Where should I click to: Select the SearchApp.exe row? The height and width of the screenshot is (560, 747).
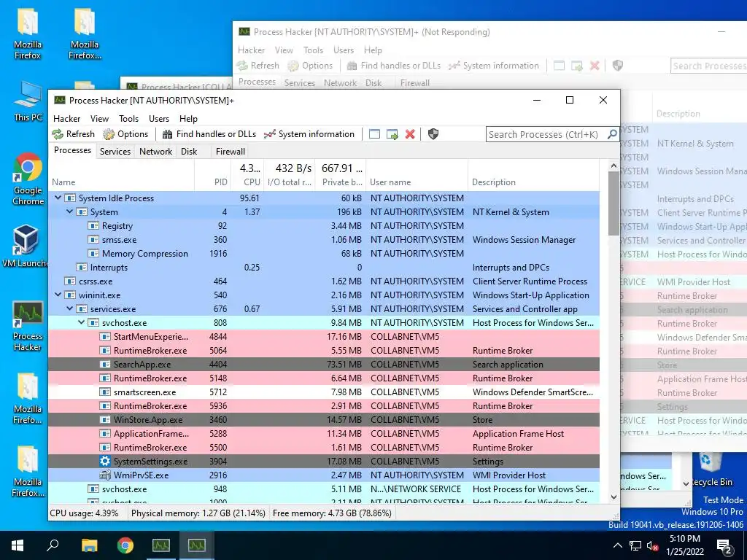tap(324, 365)
